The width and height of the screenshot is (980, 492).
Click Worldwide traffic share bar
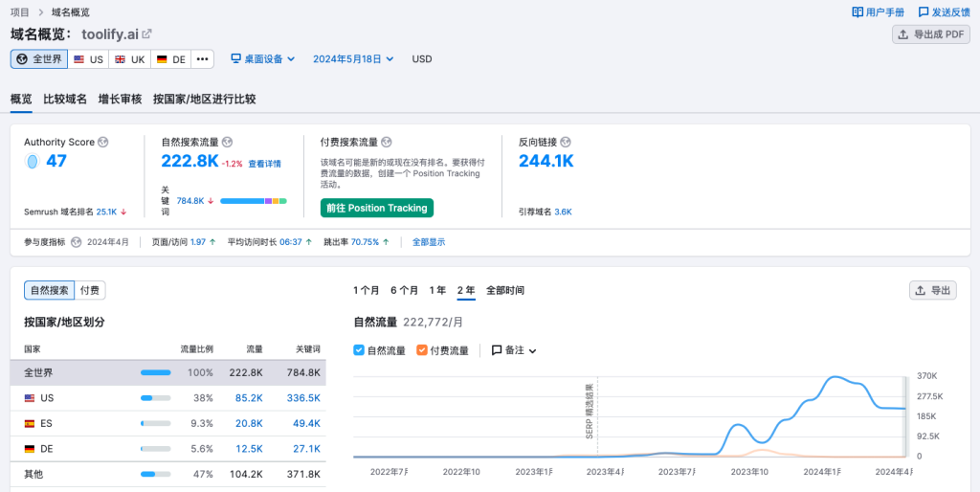click(156, 372)
